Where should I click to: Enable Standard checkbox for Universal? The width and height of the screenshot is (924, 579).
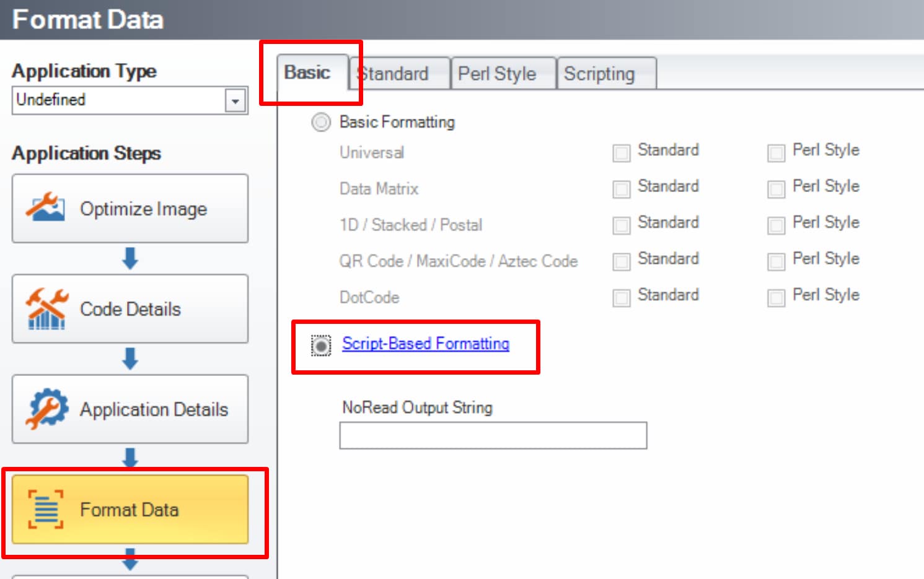(x=621, y=152)
